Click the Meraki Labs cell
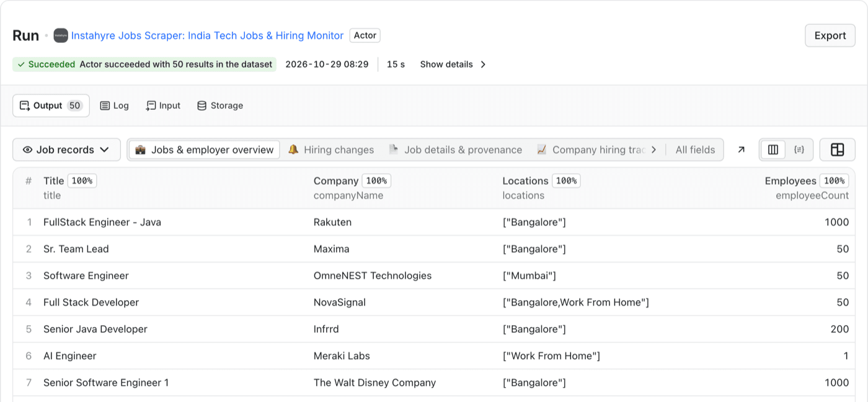This screenshot has height=402, width=868. (x=342, y=355)
